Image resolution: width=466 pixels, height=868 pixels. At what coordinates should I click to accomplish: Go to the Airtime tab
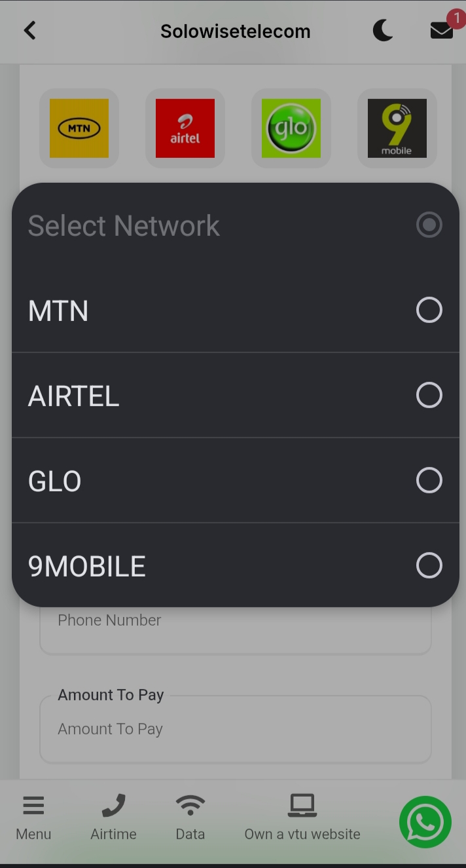[113, 818]
